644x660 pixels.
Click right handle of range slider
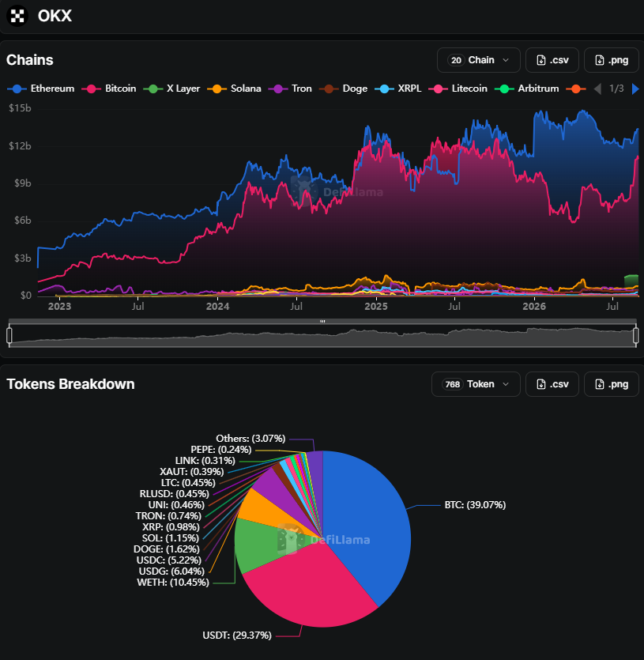tap(635, 335)
